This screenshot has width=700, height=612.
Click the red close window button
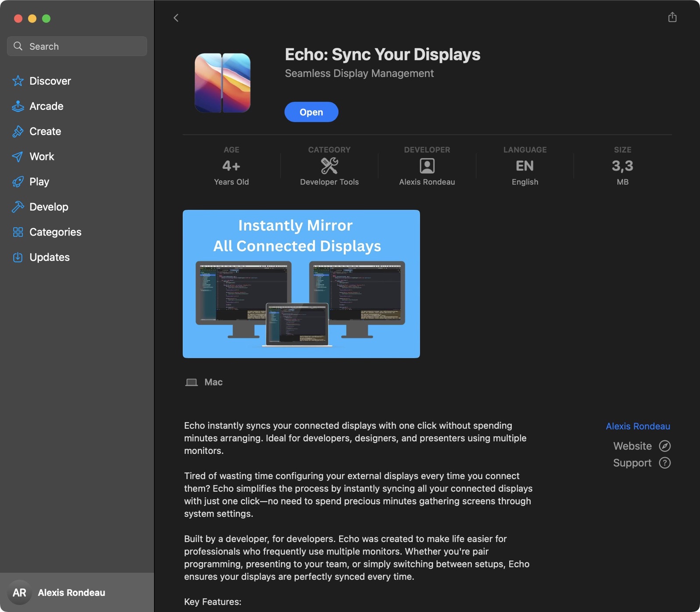18,18
